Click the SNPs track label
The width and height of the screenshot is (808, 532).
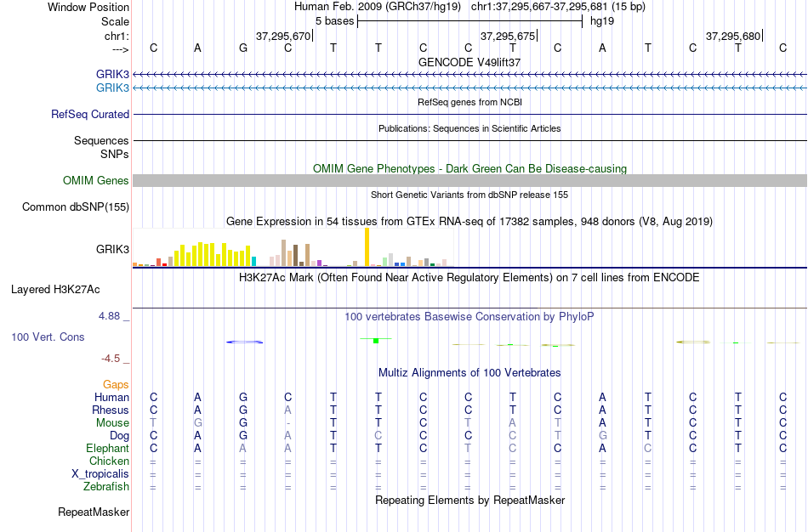(115, 154)
